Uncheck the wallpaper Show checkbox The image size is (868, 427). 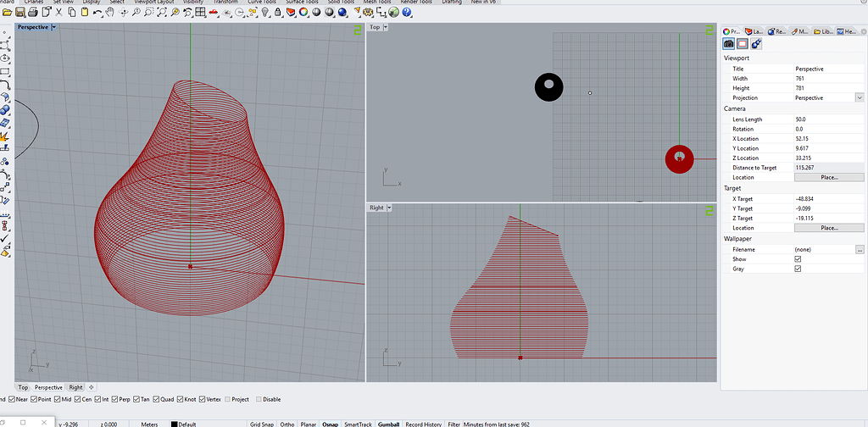[x=798, y=259]
